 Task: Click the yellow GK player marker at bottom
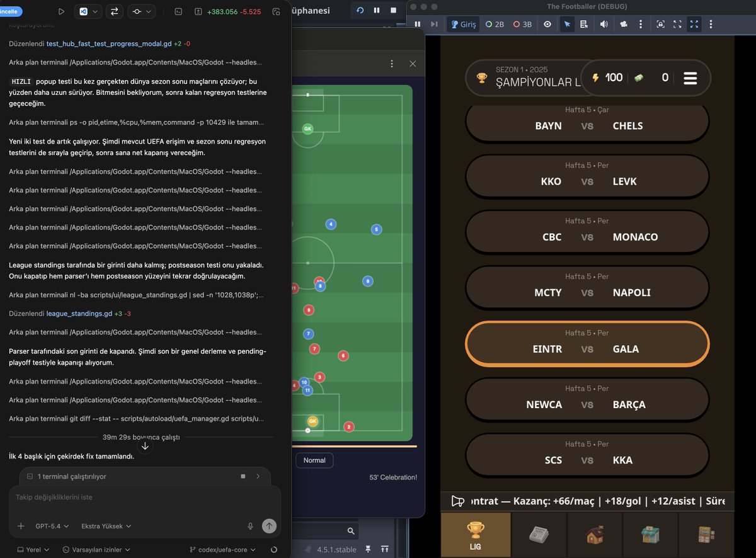[312, 421]
